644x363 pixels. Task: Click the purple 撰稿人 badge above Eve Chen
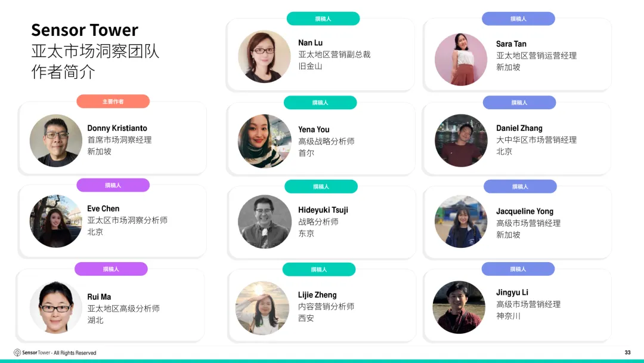pos(113,185)
